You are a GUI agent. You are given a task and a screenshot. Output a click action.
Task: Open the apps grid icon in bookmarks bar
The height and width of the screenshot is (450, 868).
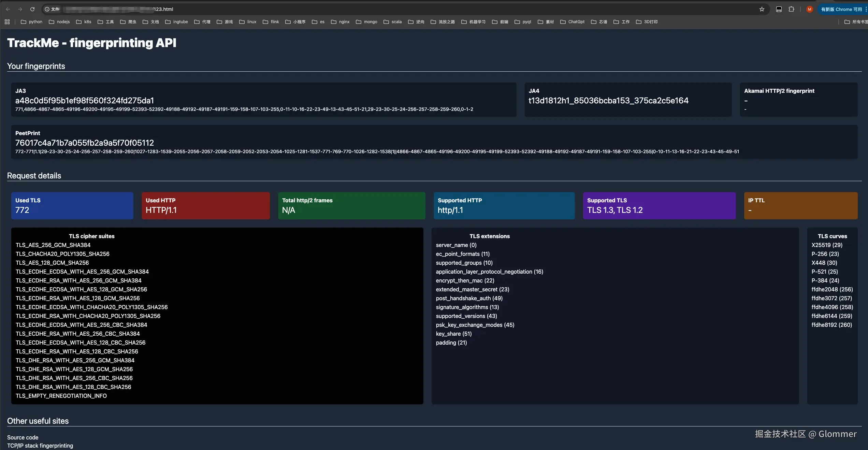click(7, 22)
